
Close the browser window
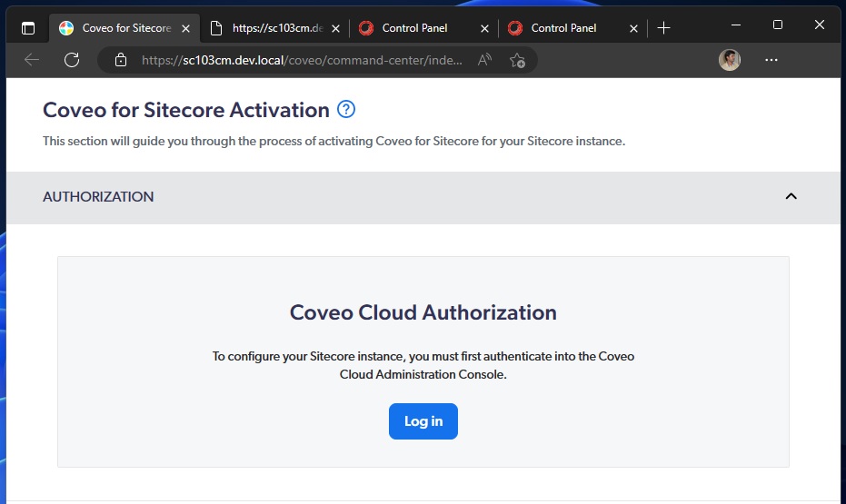point(819,25)
